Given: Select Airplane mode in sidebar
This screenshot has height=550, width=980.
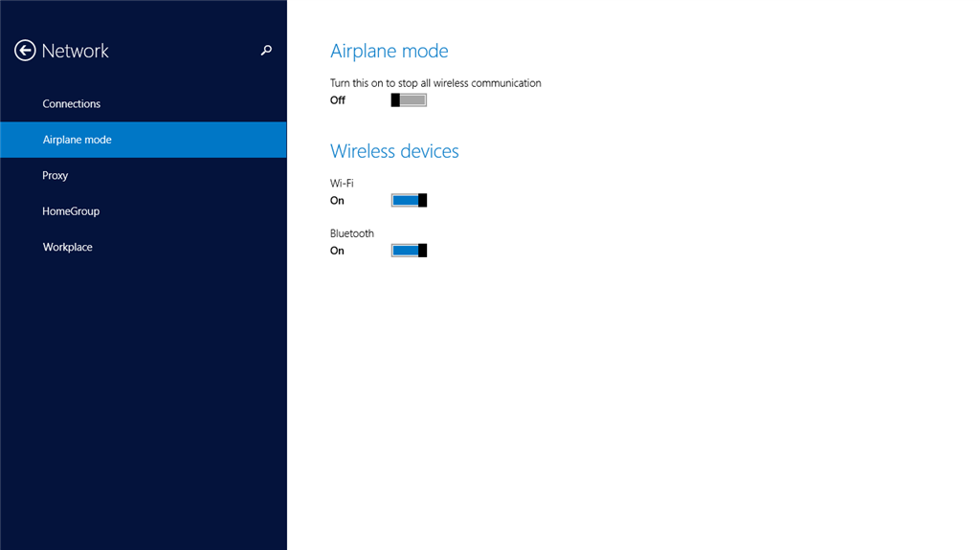Looking at the screenshot, I should 144,140.
